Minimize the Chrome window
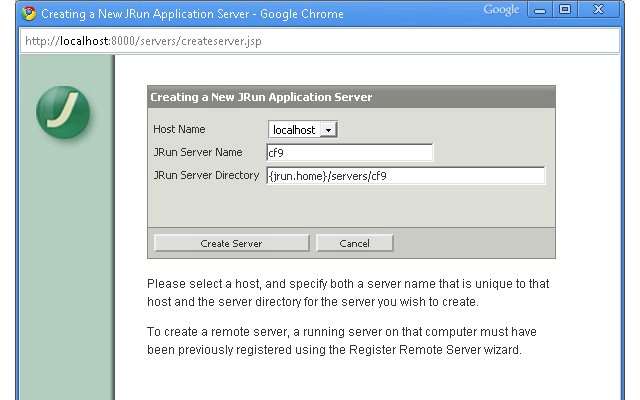 (x=540, y=10)
